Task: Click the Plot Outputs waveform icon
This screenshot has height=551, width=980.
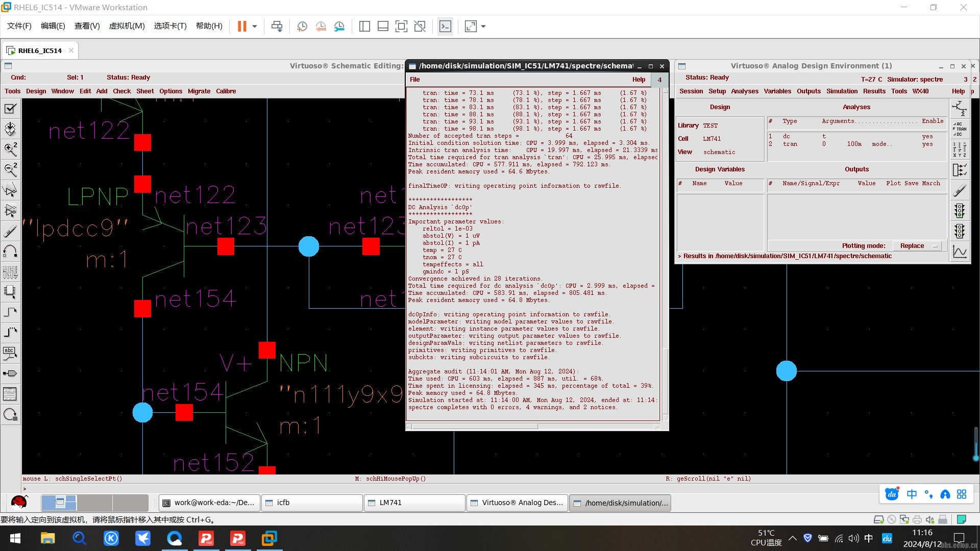Action: 960,252
